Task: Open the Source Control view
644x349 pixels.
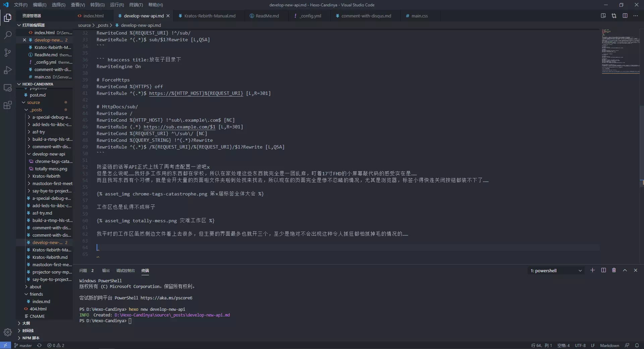Action: (x=7, y=52)
